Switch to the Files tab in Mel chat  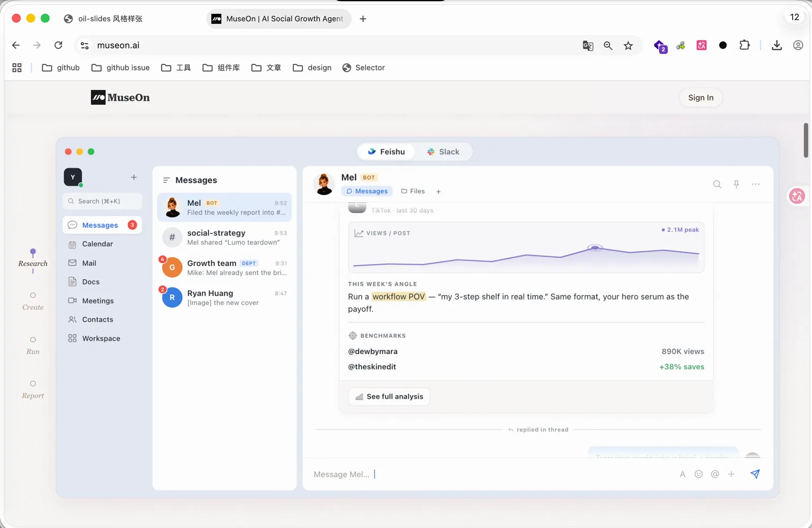(413, 191)
